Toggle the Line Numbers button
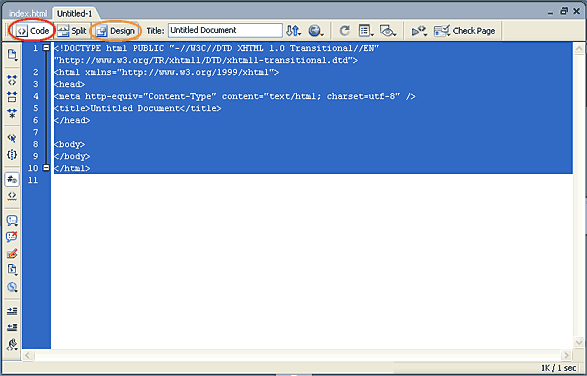The image size is (587, 376). tap(12, 179)
